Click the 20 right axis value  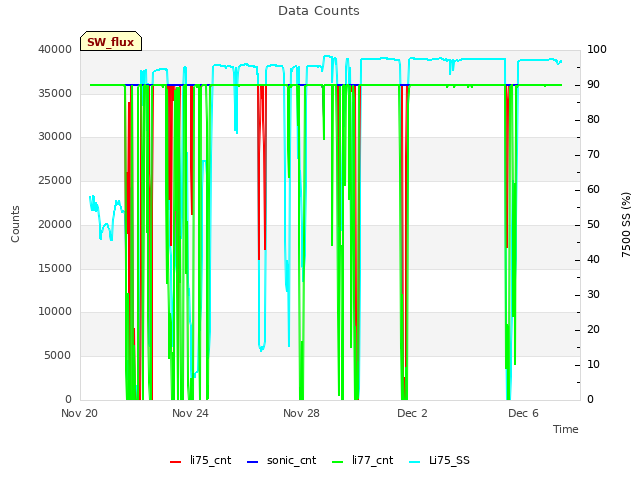[593, 330]
